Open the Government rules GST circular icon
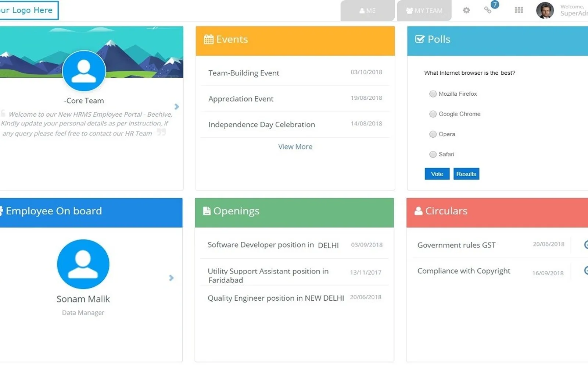Screen dimensions: 588x368 coord(586,245)
